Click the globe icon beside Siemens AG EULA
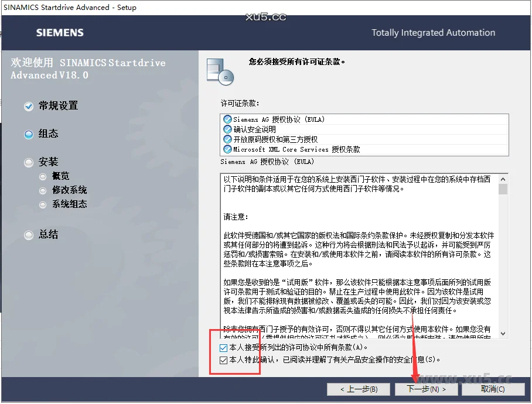Image resolution: width=532 pixels, height=404 pixels. pyautogui.click(x=227, y=119)
